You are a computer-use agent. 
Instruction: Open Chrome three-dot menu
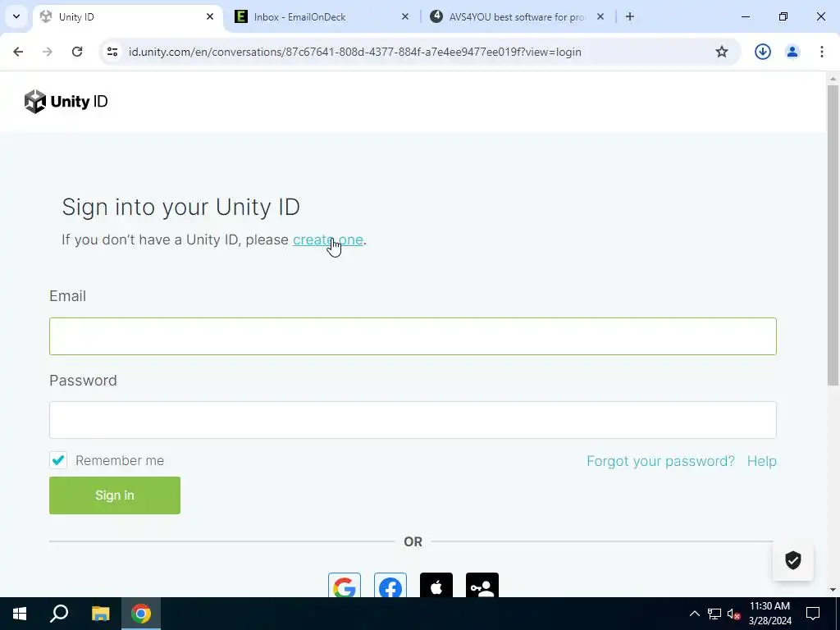(822, 52)
